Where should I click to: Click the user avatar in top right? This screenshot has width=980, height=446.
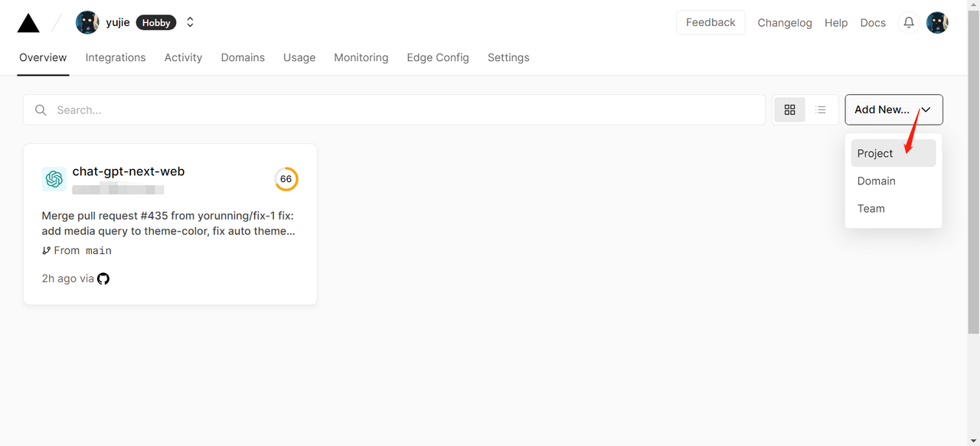coord(937,23)
